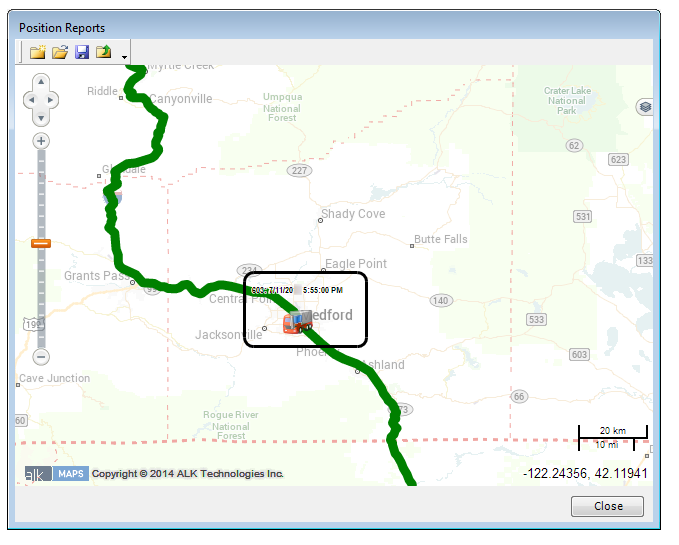The height and width of the screenshot is (545, 679).
Task: Click the Rogue River National Forest label
Action: click(x=231, y=426)
